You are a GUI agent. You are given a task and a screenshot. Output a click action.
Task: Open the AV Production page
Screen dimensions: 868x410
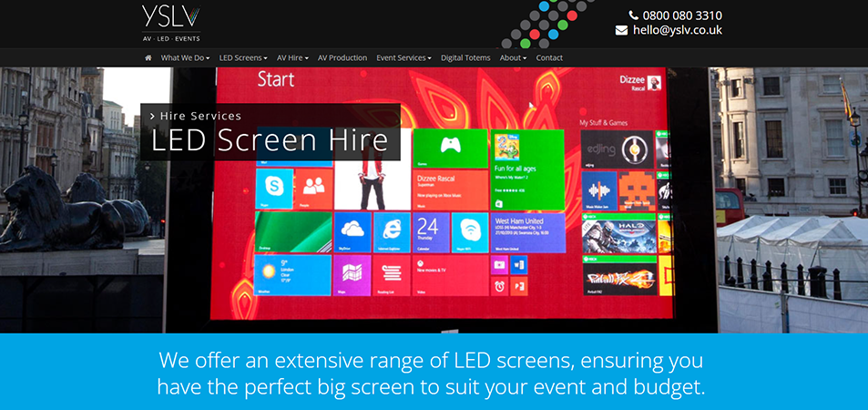(x=342, y=57)
